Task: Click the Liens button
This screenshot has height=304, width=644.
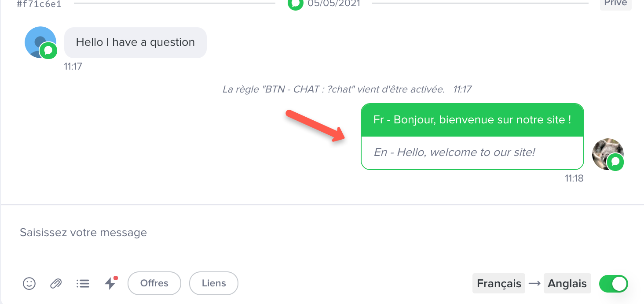Action: coord(214,283)
